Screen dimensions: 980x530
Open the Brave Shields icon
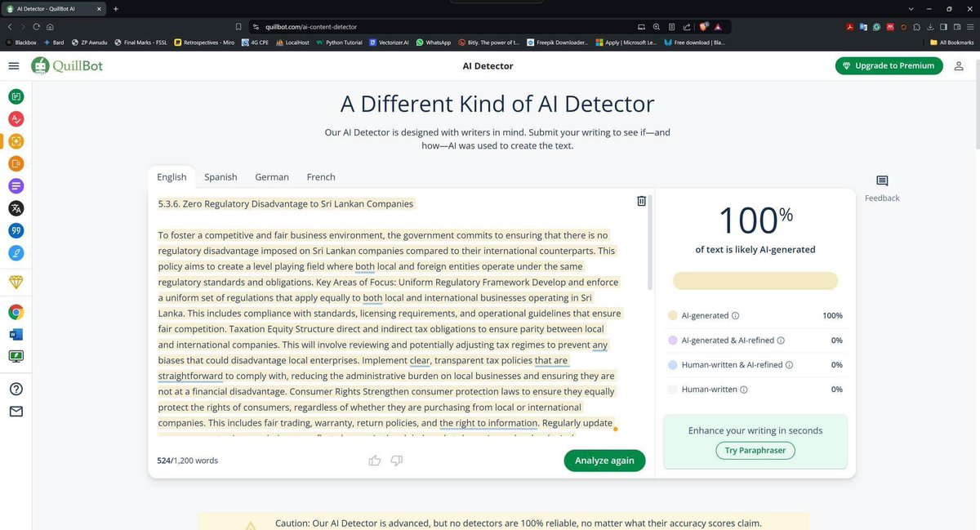pyautogui.click(x=703, y=26)
